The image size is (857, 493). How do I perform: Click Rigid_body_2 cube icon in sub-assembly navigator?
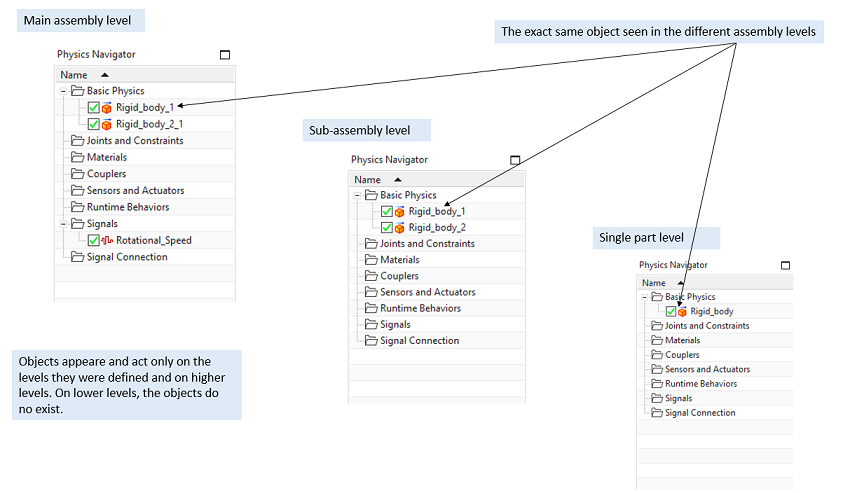[x=400, y=228]
